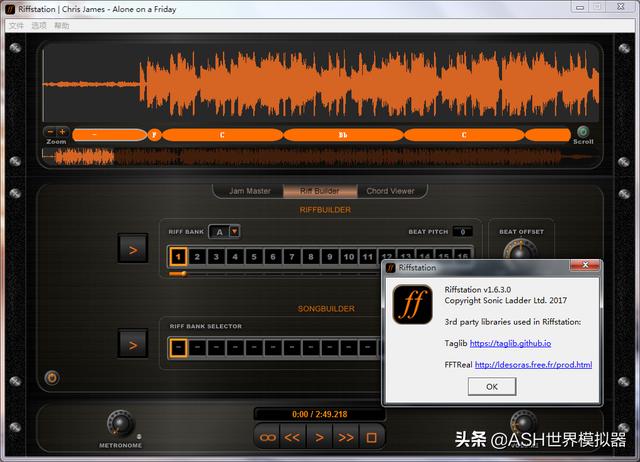Select riff beat 7
Screen dimensions: 640x462
point(292,257)
